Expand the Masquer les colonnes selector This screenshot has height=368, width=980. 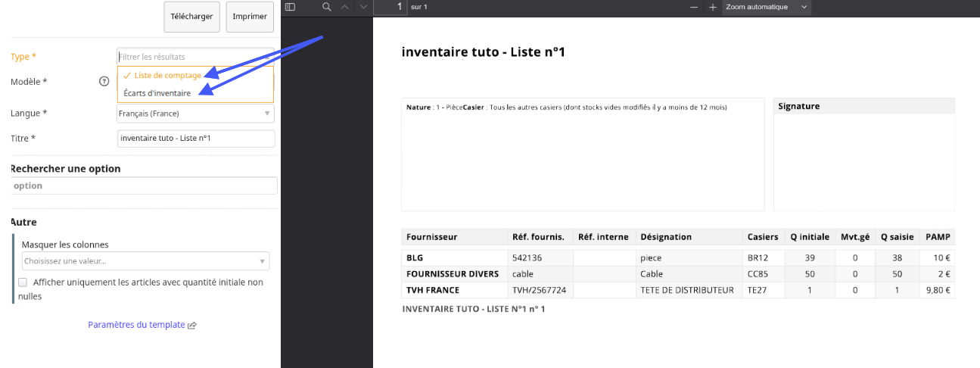(145, 261)
